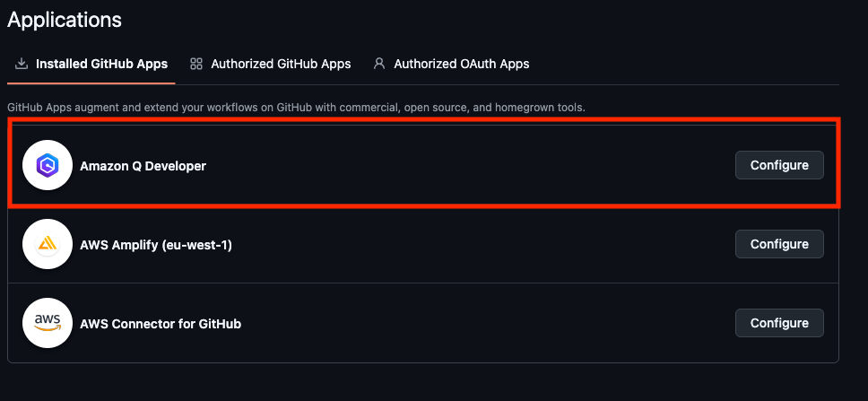Screen dimensions: 868x401
Task: Click the Amazon Q Developer hexagon logo
Action: pos(48,165)
